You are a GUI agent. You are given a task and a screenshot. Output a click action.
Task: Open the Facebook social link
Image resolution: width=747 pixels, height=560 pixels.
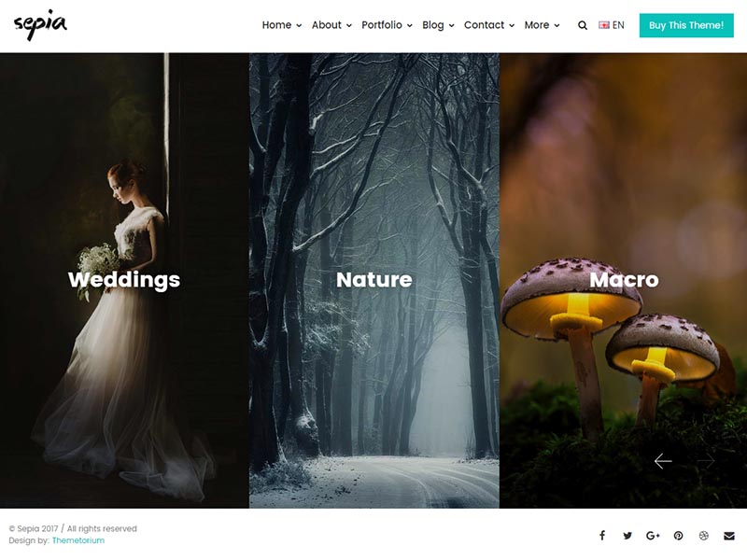coord(602,536)
